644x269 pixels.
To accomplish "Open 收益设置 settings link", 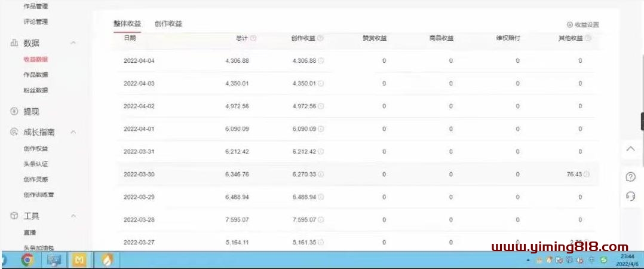I will pyautogui.click(x=587, y=25).
